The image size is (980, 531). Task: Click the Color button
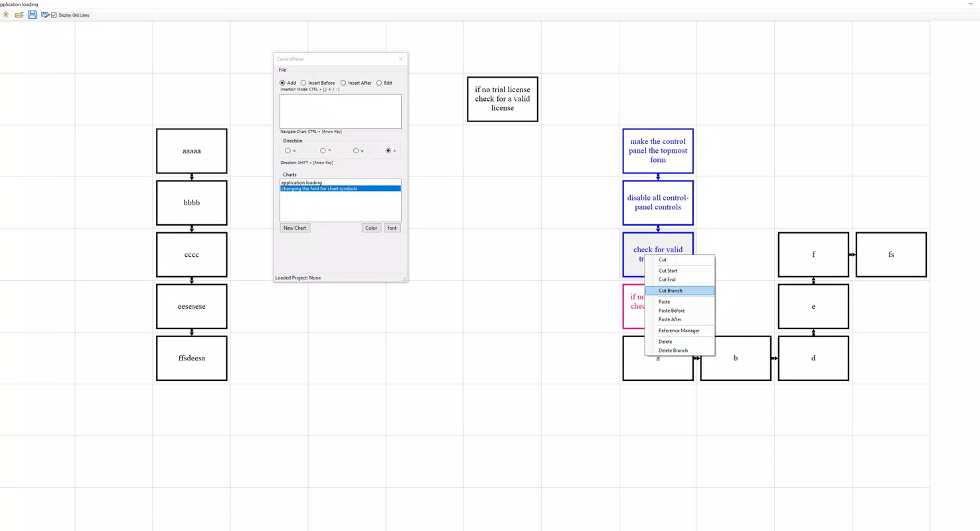(x=371, y=228)
